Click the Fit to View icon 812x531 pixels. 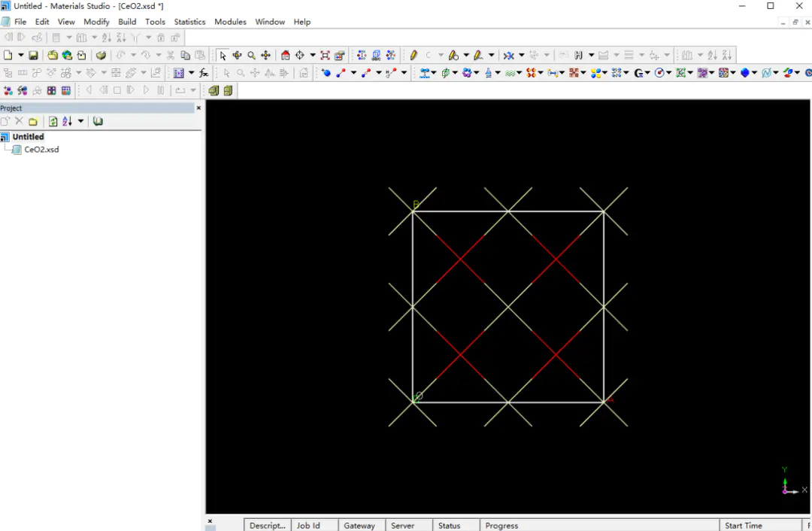point(325,56)
